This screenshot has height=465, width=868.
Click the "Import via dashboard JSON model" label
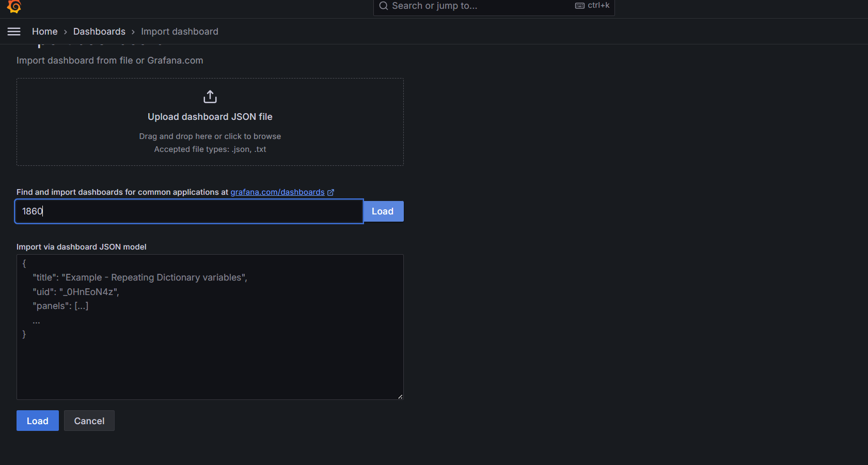pos(82,247)
